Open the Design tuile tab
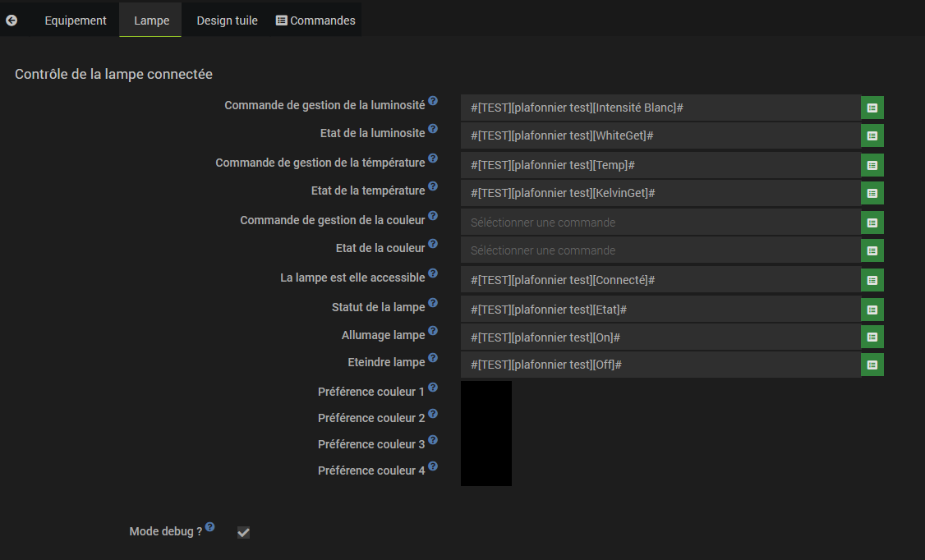The width and height of the screenshot is (925, 560). [x=227, y=21]
